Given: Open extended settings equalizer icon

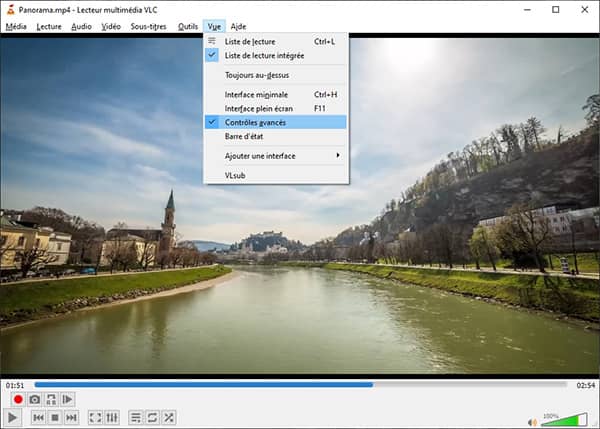Looking at the screenshot, I should 112,418.
